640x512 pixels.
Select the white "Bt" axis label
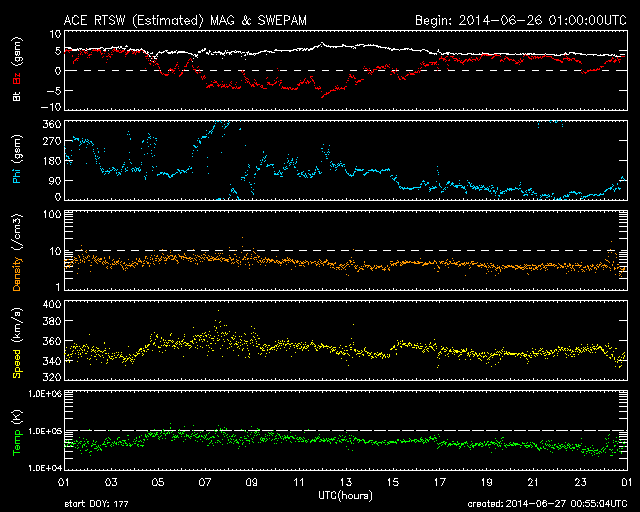tap(16, 96)
